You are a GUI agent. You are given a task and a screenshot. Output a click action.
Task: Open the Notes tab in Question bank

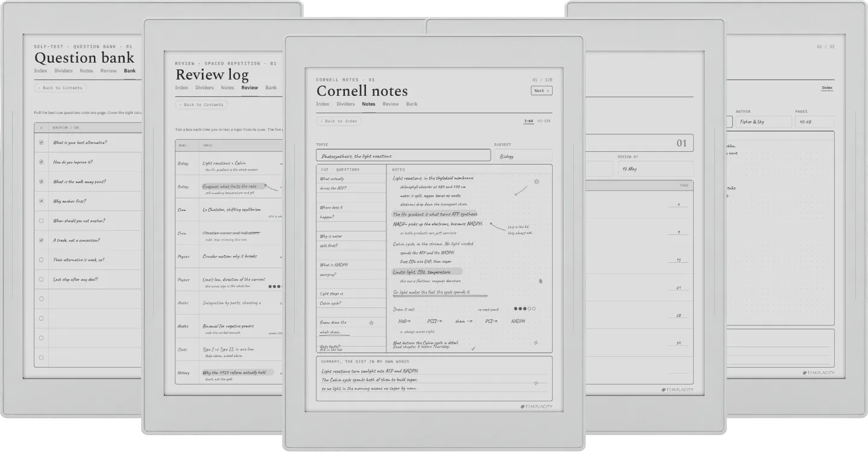86,71
